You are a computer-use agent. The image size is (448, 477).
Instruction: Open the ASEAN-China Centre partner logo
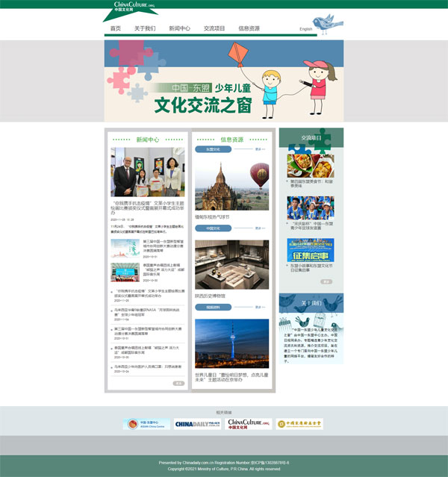coord(146,424)
